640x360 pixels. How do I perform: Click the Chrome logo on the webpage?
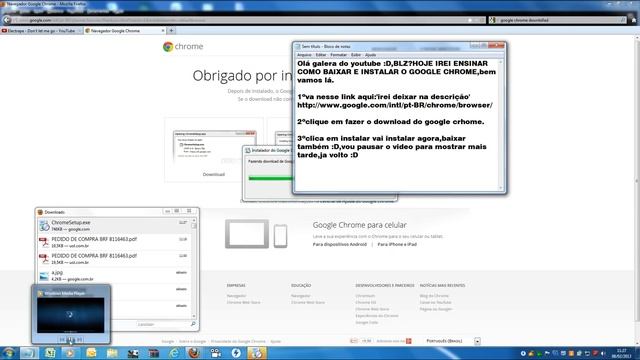(x=183, y=47)
